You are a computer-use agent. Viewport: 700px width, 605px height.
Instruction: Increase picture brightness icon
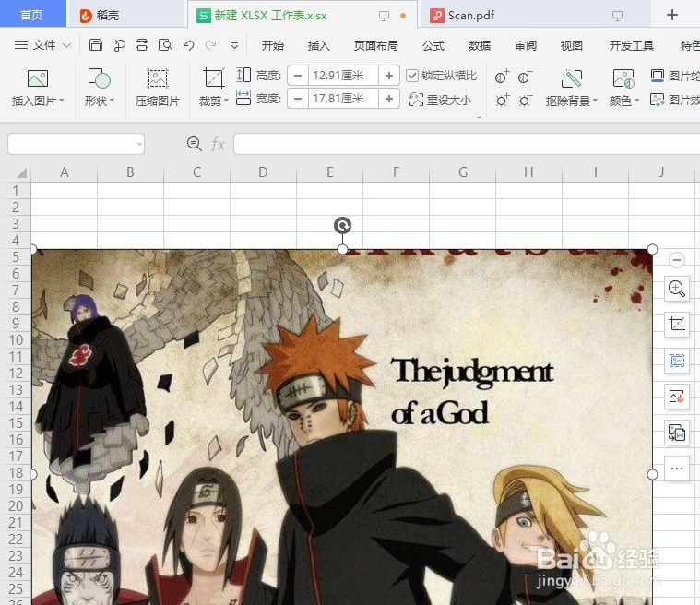tap(502, 100)
